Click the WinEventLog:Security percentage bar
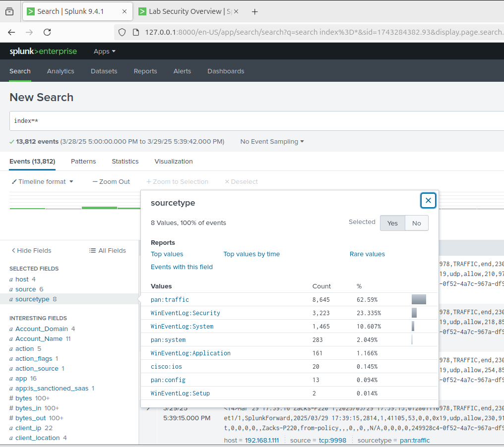 [414, 313]
